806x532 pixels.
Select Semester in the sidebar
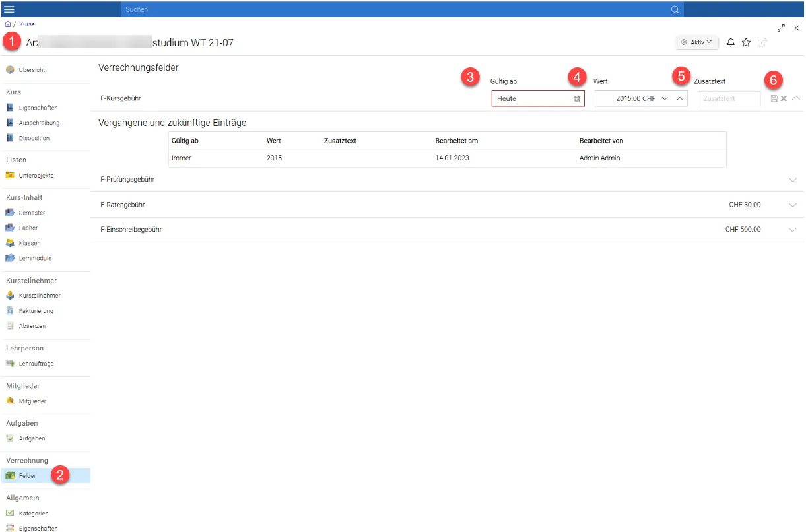32,213
